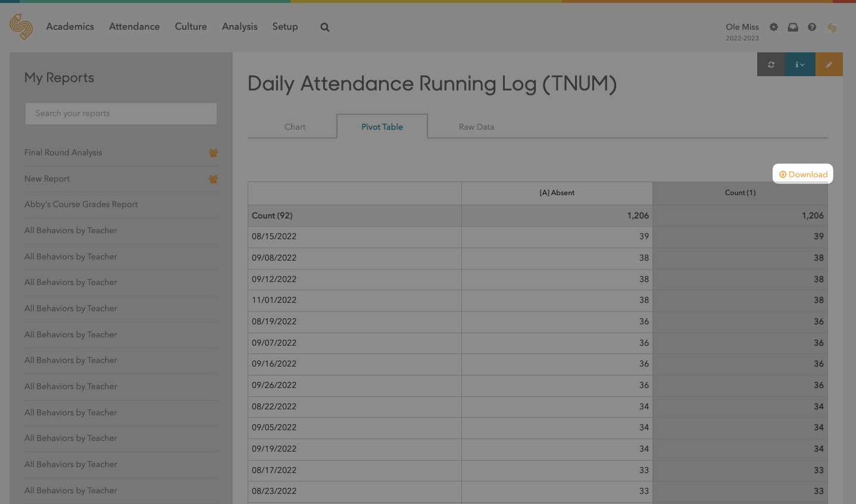Click shared group icon beside Final Round Analysis
This screenshot has width=856, height=504.
pos(213,153)
